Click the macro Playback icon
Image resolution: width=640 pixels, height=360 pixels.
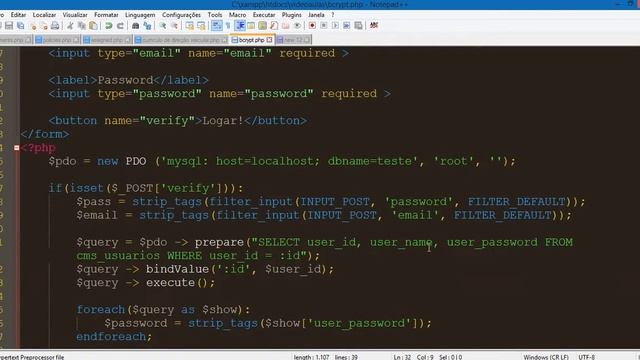(x=335, y=25)
